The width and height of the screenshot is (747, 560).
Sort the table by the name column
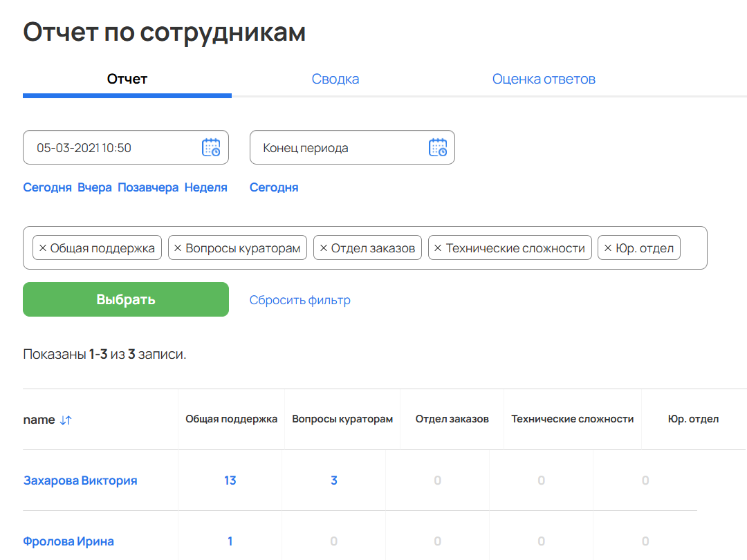[48, 419]
